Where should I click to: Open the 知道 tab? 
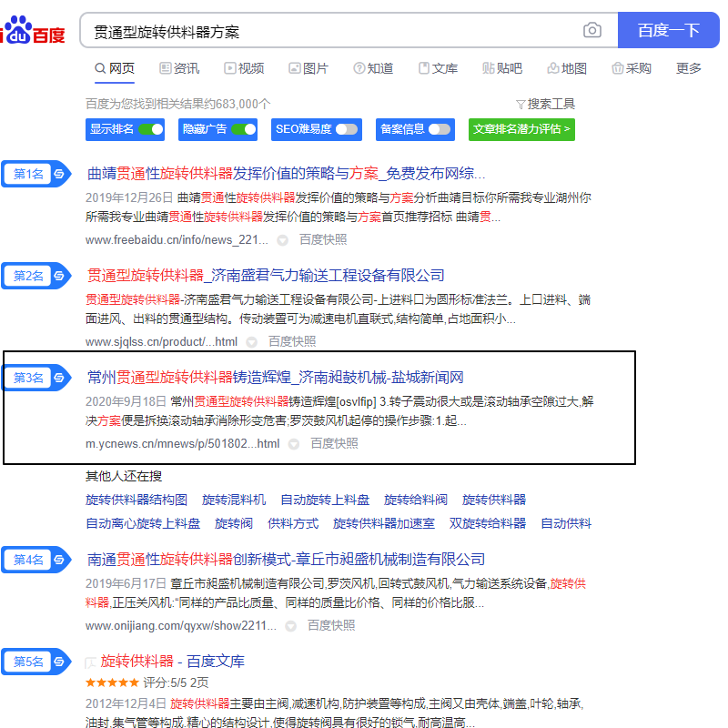point(373,69)
